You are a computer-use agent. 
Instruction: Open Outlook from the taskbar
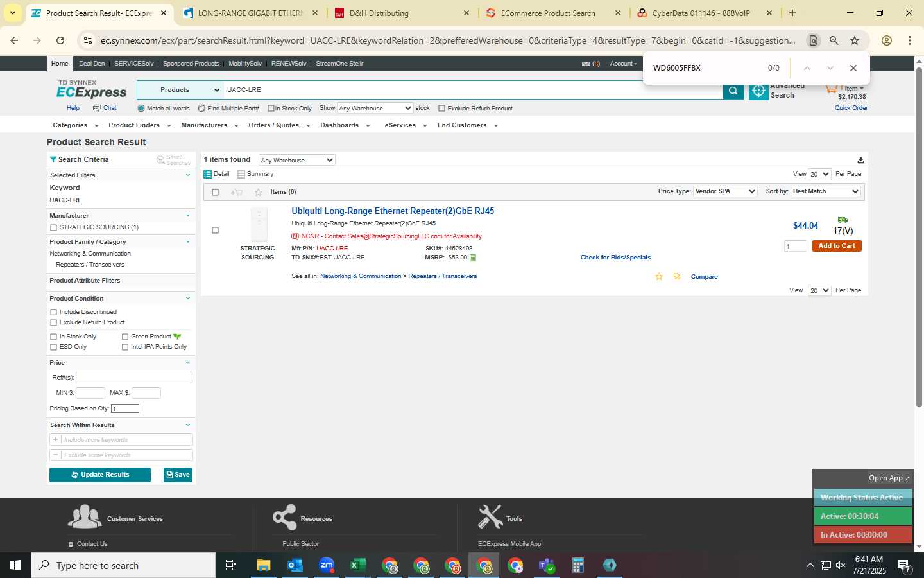tap(295, 565)
